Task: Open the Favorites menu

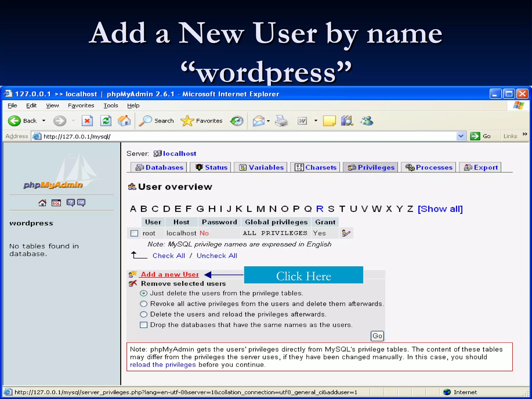Action: pos(81,105)
